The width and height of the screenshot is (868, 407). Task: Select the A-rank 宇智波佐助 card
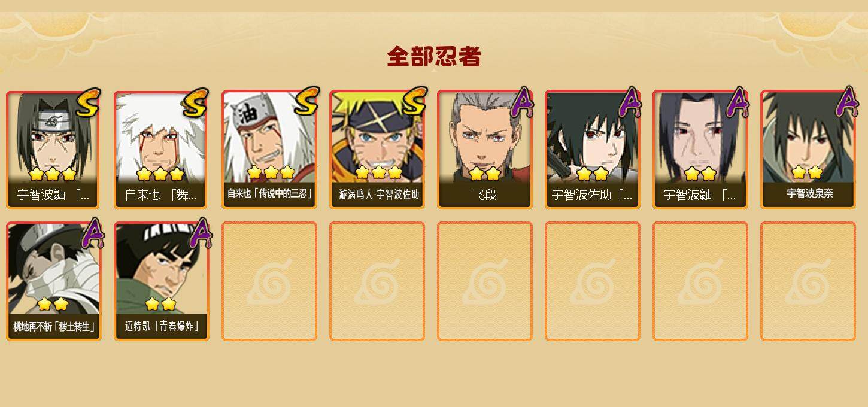pyautogui.click(x=592, y=150)
